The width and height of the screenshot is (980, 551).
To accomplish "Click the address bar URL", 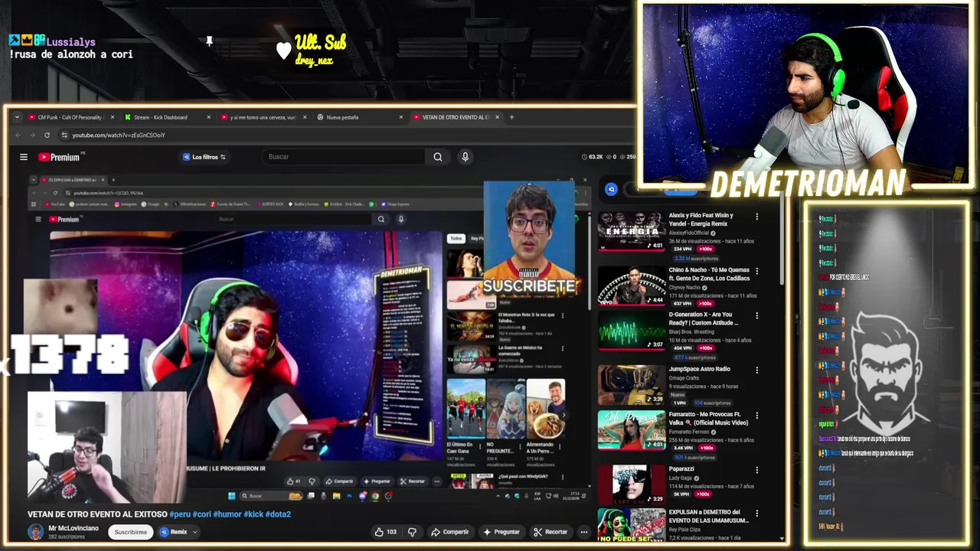I will pos(119,135).
